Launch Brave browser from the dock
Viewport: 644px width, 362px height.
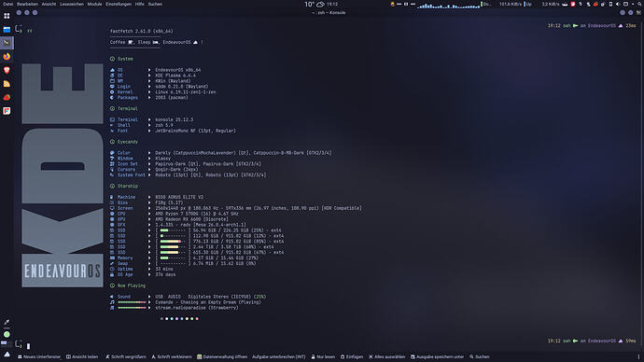coord(7,70)
